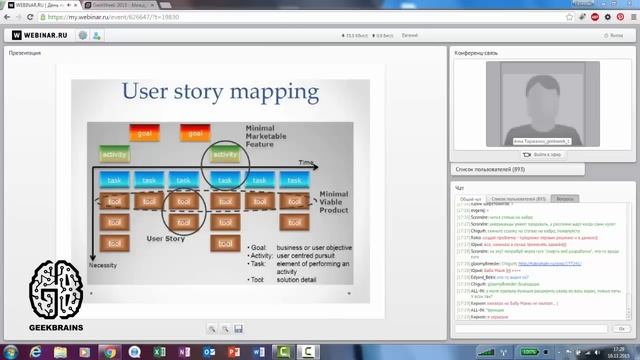Click the Выйти в эфир button
Screen dimensions: 640x360
pyautogui.click(x=542, y=155)
